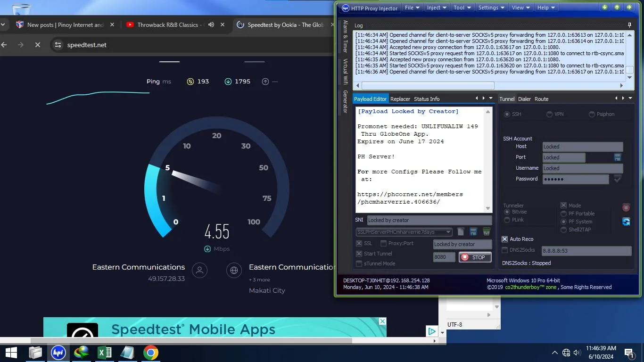Click the green trash icon beside the config dropdown

point(487,231)
